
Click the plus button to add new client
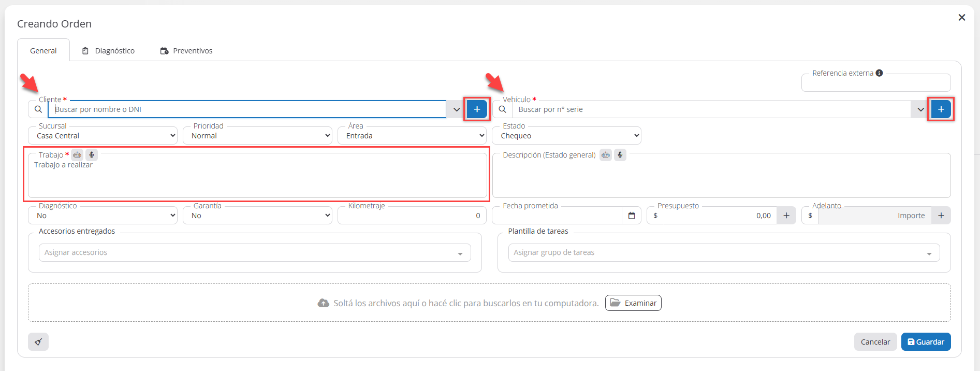pyautogui.click(x=477, y=109)
